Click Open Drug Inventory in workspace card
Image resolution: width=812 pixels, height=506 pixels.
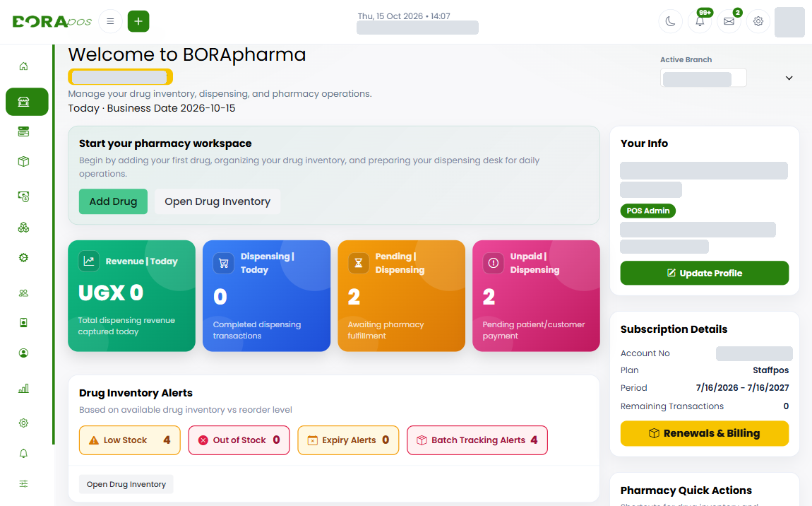[217, 201]
